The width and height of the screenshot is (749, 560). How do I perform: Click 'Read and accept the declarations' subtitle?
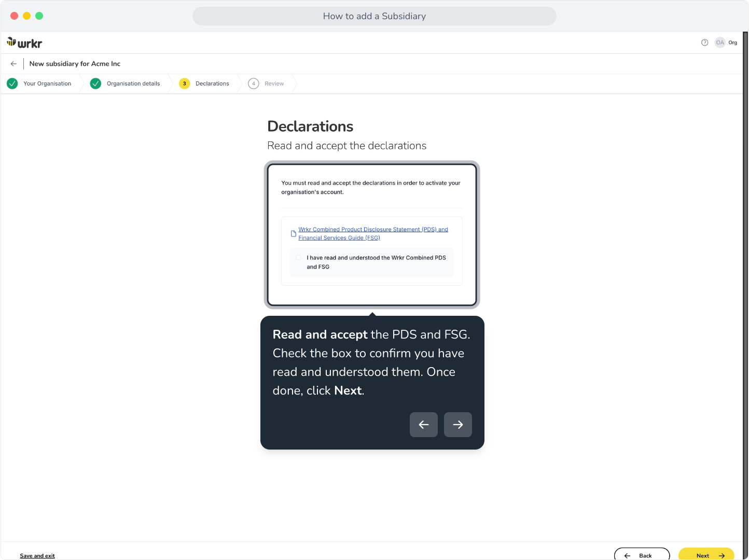347,146
